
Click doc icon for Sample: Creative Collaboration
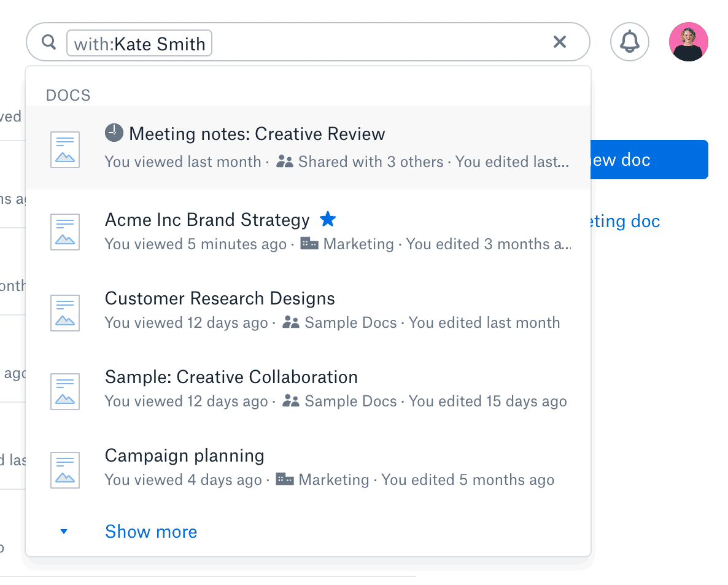click(65, 391)
